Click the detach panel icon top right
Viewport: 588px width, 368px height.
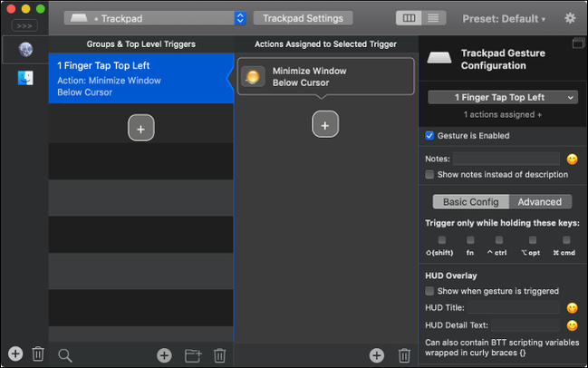click(578, 43)
